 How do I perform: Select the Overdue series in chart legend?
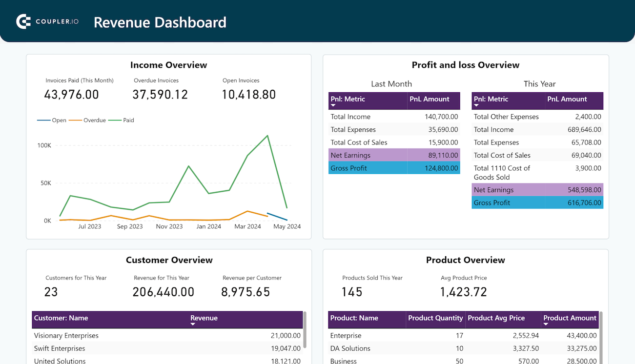coord(88,120)
